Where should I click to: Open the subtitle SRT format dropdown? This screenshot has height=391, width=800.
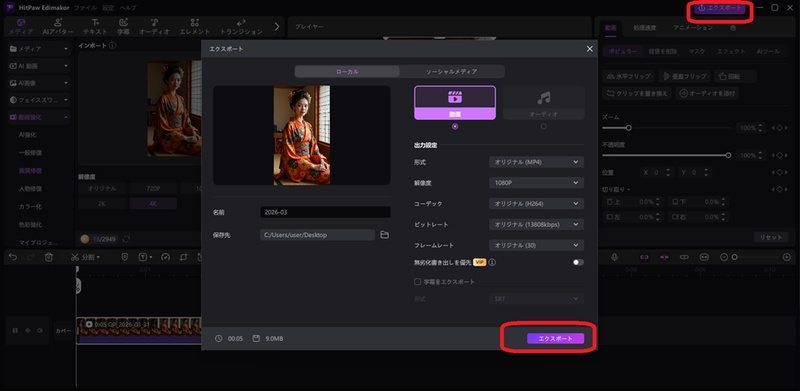click(x=536, y=299)
